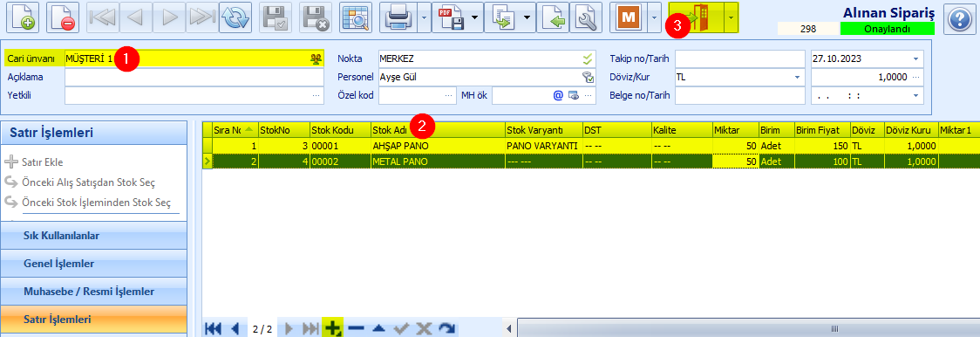Sort by the Sıra No column header
The image size is (980, 337).
[x=235, y=130]
